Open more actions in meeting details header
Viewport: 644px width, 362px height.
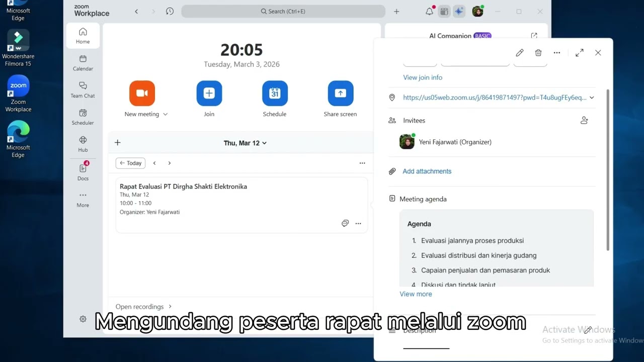tap(557, 53)
